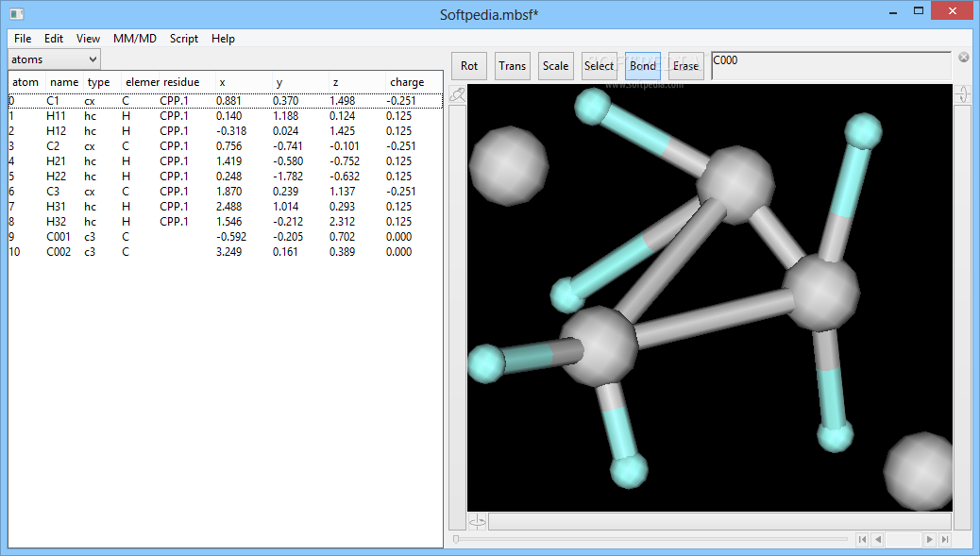
Task: Click the charge column header
Action: (414, 82)
